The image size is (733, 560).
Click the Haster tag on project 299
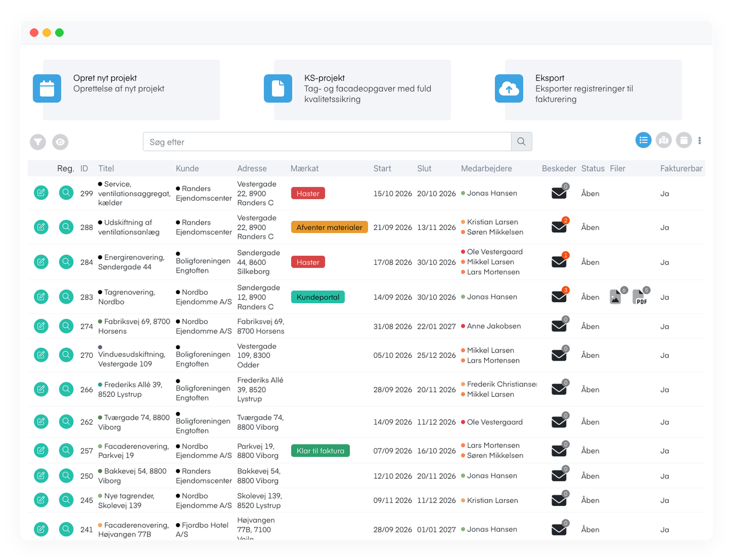click(308, 193)
